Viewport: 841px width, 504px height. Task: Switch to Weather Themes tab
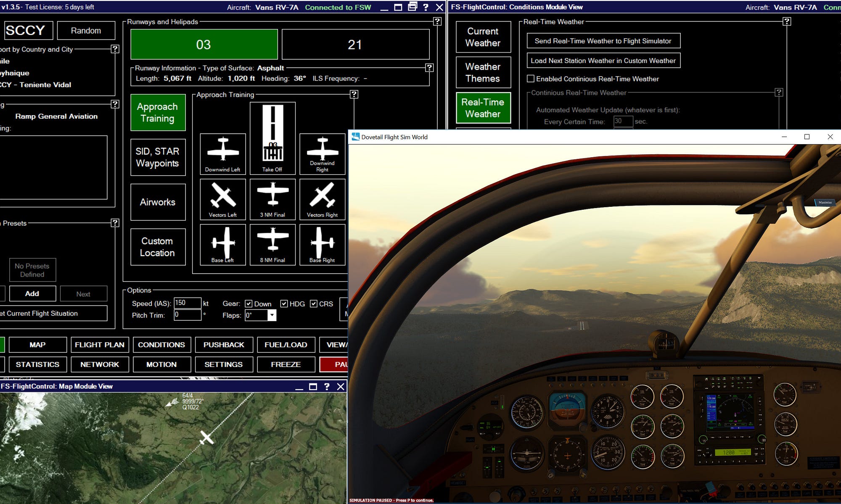(483, 72)
